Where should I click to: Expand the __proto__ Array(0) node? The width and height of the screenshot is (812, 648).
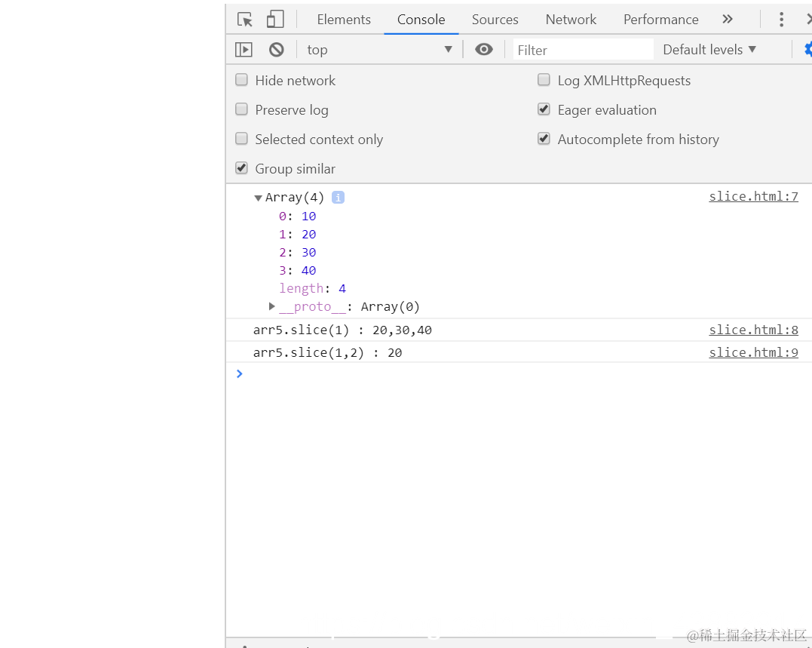pos(272,306)
